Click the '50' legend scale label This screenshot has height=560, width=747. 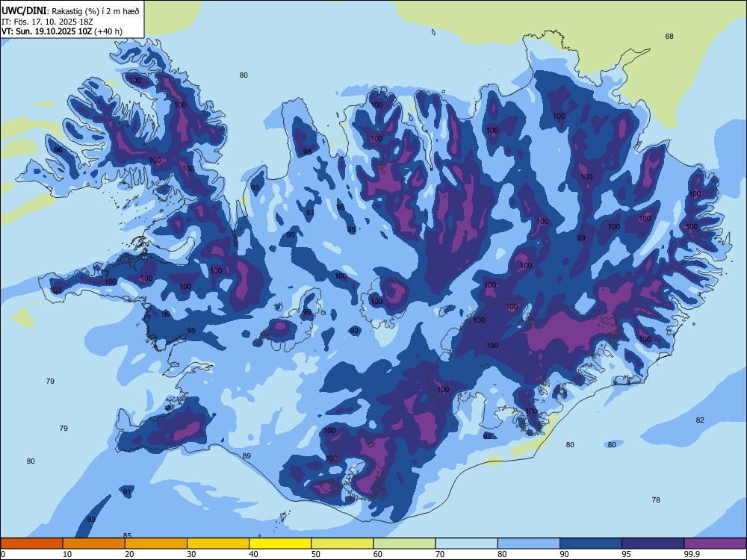coord(315,554)
